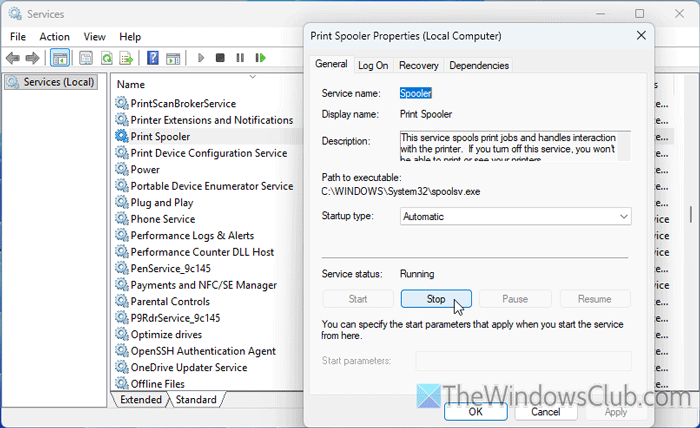Click Apply in Print Spooler Properties
This screenshot has height=428, width=700.
coord(616,411)
